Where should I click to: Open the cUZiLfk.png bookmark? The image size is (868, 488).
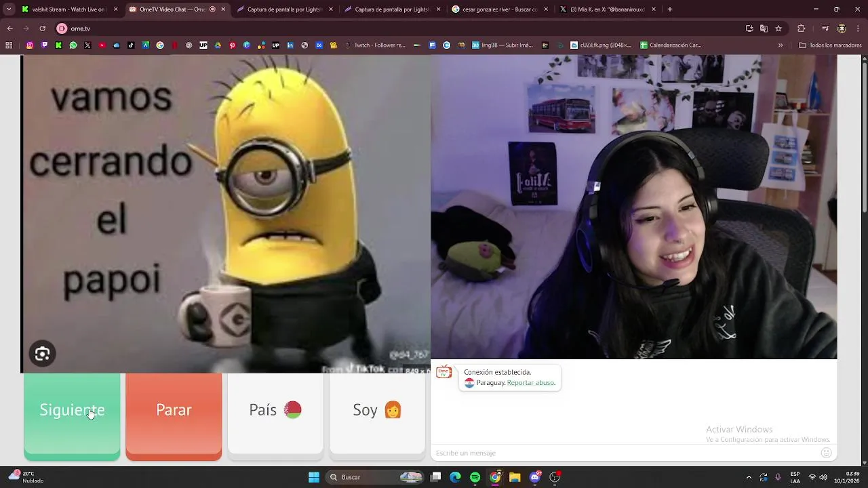point(600,45)
